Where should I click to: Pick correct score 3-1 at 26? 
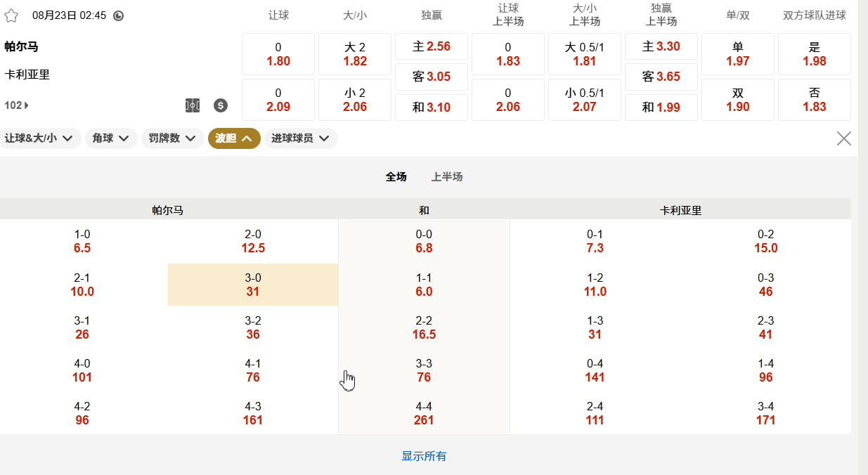pos(82,327)
